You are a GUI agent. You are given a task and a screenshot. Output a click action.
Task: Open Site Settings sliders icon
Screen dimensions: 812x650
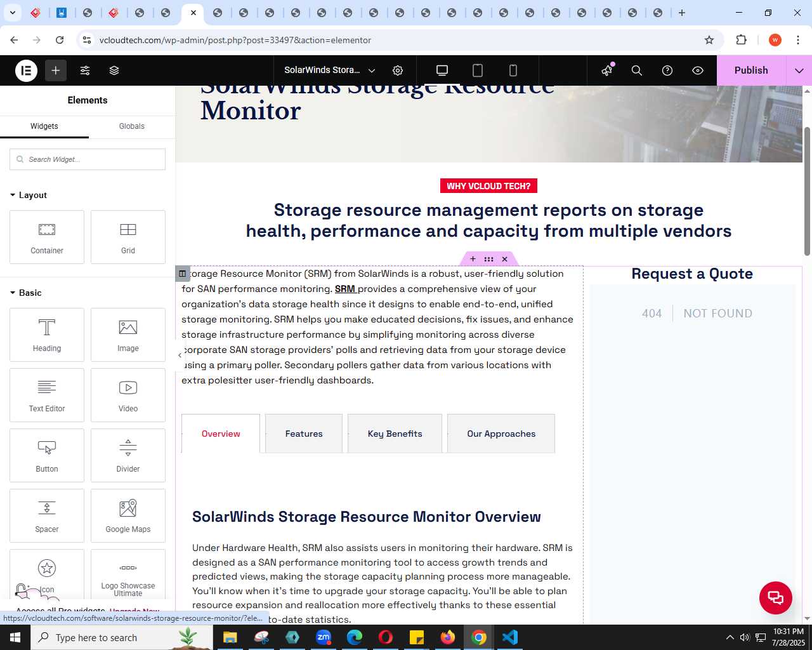click(85, 70)
